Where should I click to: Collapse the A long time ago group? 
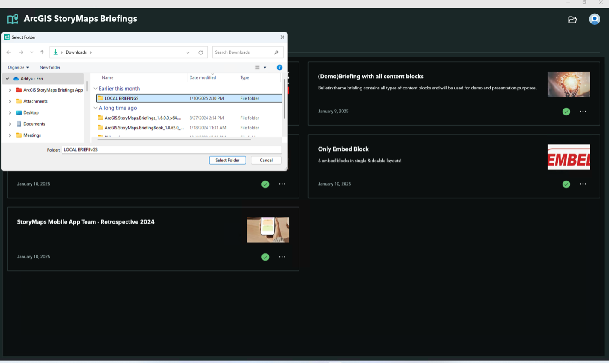pos(95,108)
